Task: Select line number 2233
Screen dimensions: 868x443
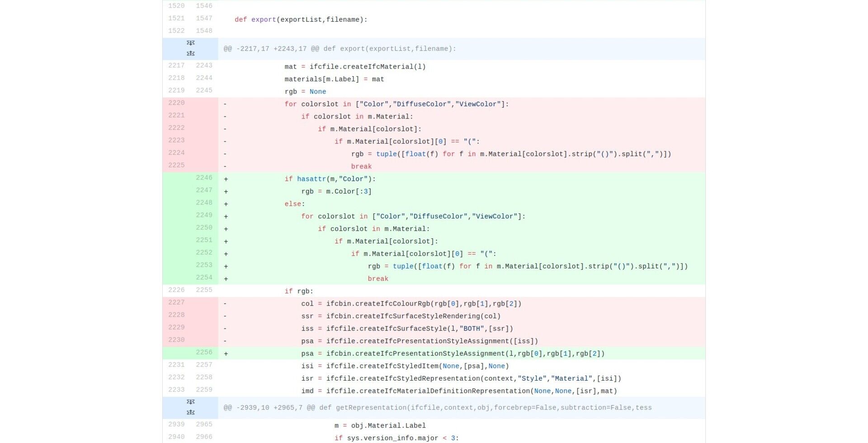Action: 176,390
